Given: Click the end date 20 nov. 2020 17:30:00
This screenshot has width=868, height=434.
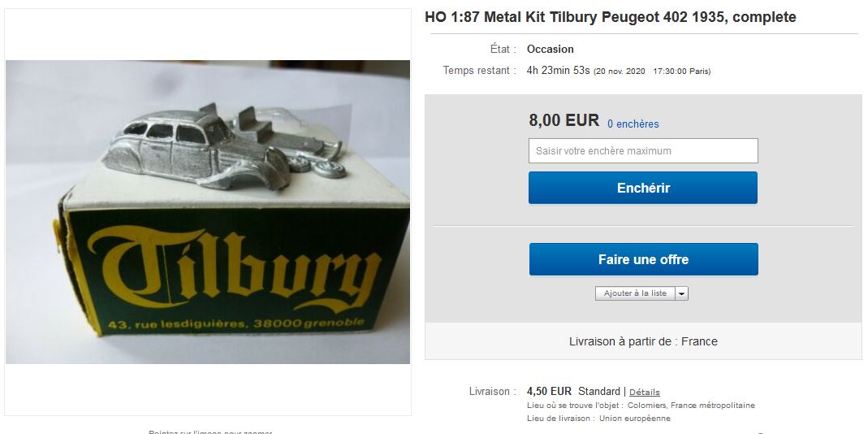Looking at the screenshot, I should click(651, 72).
